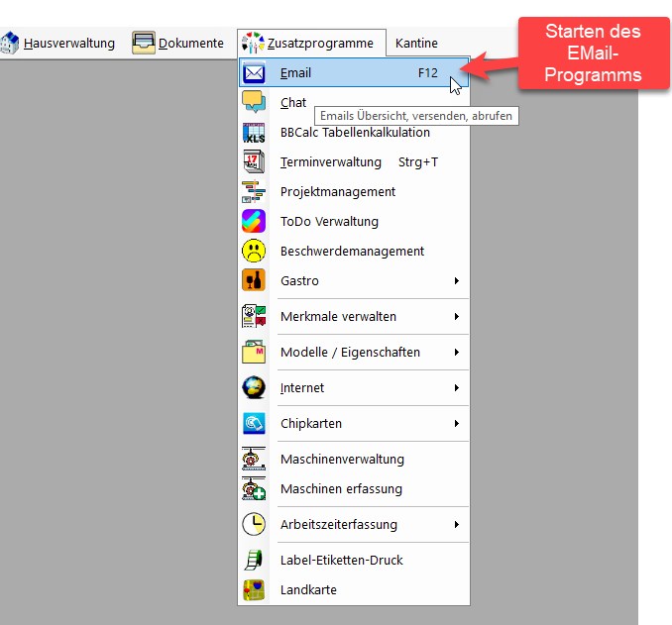This screenshot has height=625, width=672.
Task: Click the blue envelope Email icon
Action: pos(254,73)
